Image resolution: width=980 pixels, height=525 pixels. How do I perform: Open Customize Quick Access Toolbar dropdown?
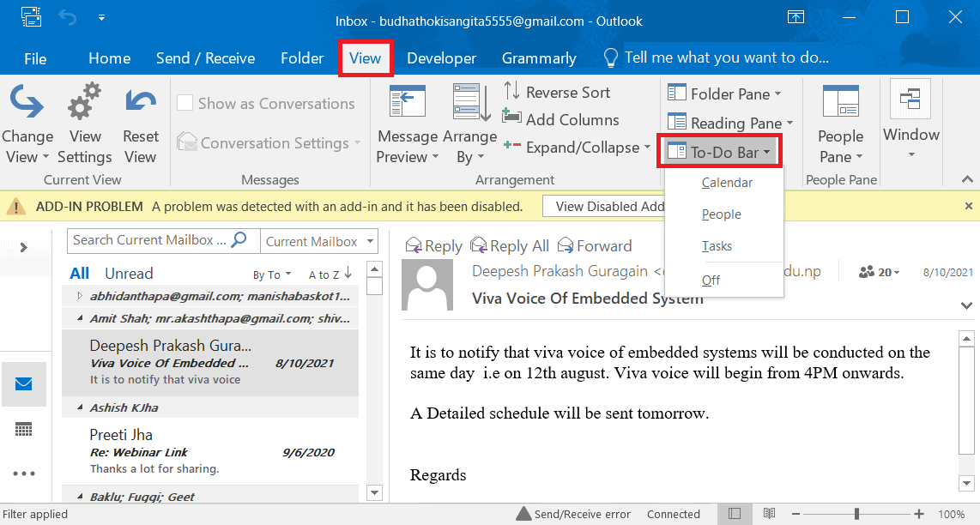(101, 17)
